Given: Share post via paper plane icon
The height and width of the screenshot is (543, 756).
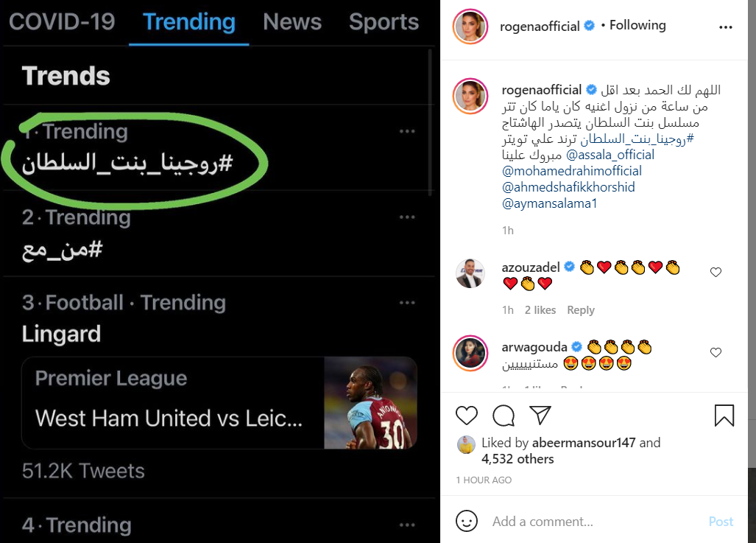Looking at the screenshot, I should coord(540,416).
